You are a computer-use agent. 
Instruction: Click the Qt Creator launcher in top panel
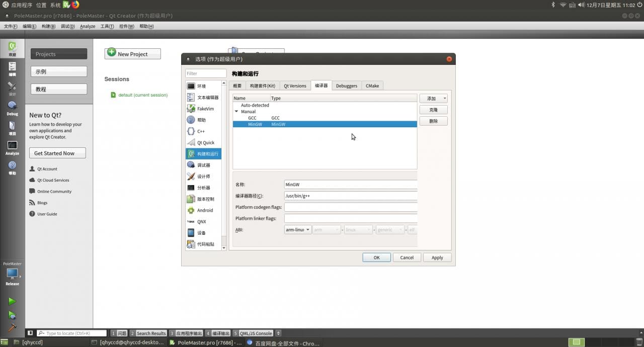66,5
